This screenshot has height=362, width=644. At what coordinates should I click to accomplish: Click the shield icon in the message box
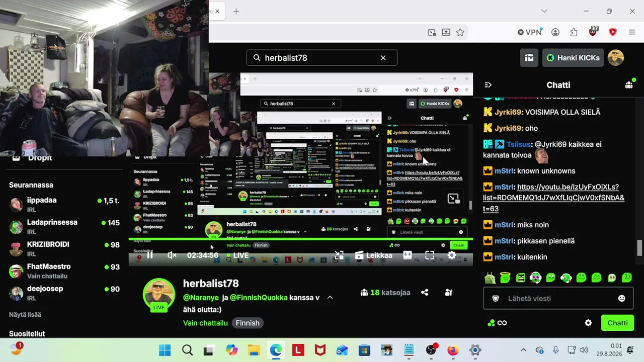[496, 298]
